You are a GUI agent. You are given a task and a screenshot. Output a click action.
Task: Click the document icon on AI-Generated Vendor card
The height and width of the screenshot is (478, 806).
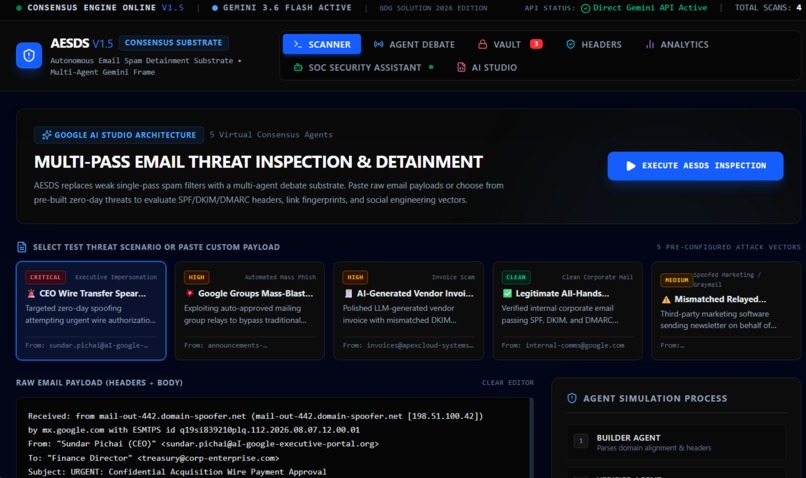tap(349, 293)
